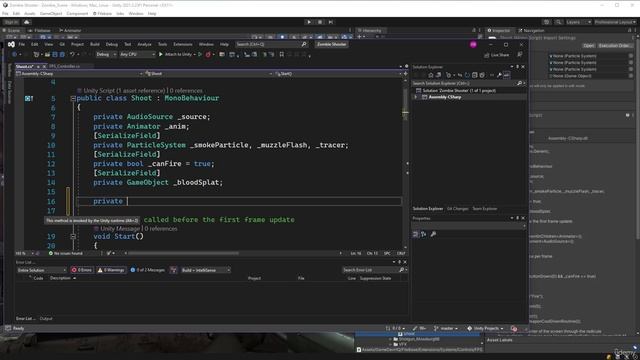Select the FPS_Controller.cs editor tab
The height and width of the screenshot is (360, 640).
tap(64, 66)
